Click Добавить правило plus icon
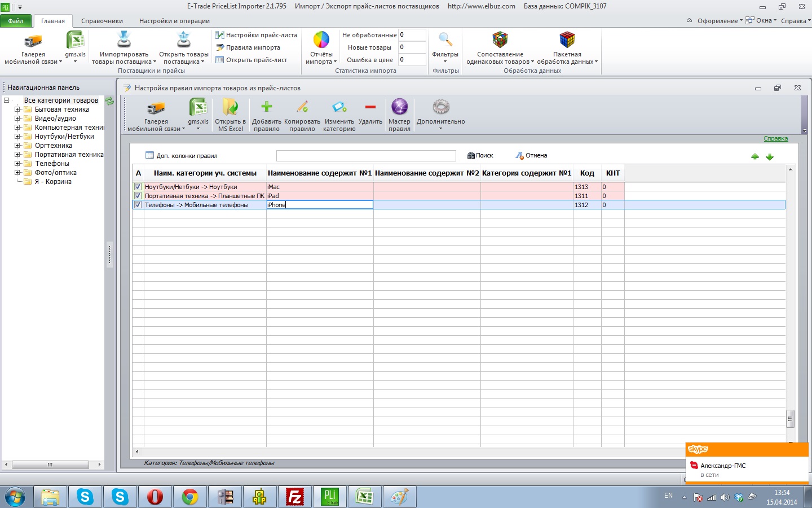Image resolution: width=812 pixels, height=508 pixels. tap(267, 107)
